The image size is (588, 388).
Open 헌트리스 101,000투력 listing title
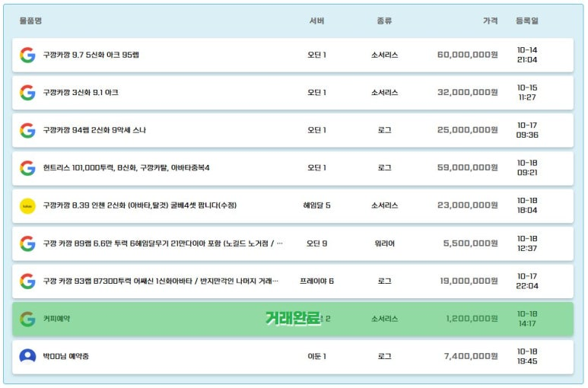(x=126, y=167)
